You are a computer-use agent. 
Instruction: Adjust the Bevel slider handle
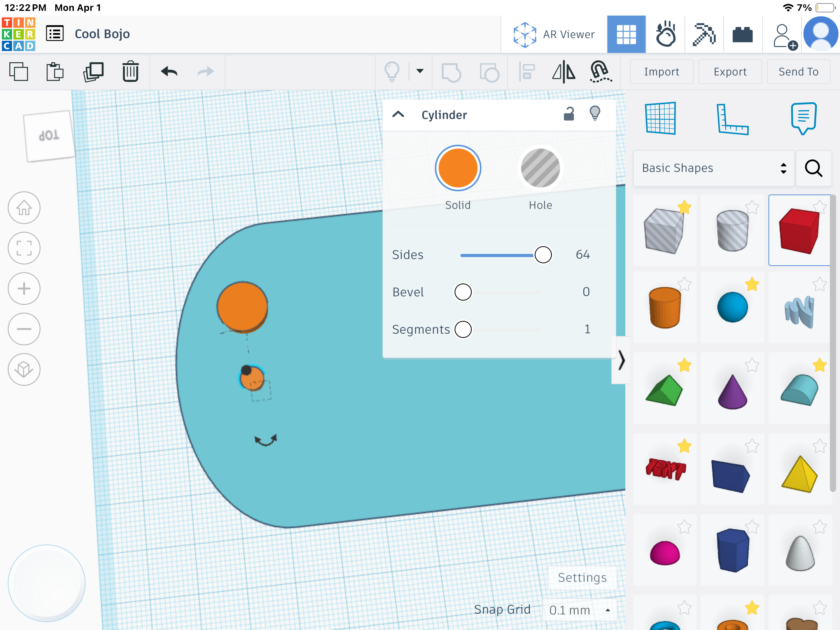[463, 292]
